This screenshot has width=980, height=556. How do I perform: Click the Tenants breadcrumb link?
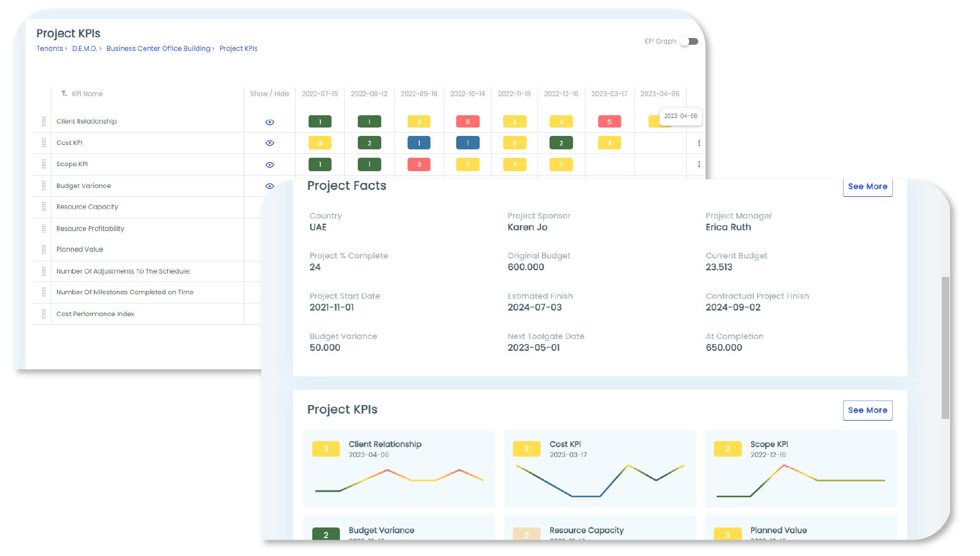tap(50, 49)
